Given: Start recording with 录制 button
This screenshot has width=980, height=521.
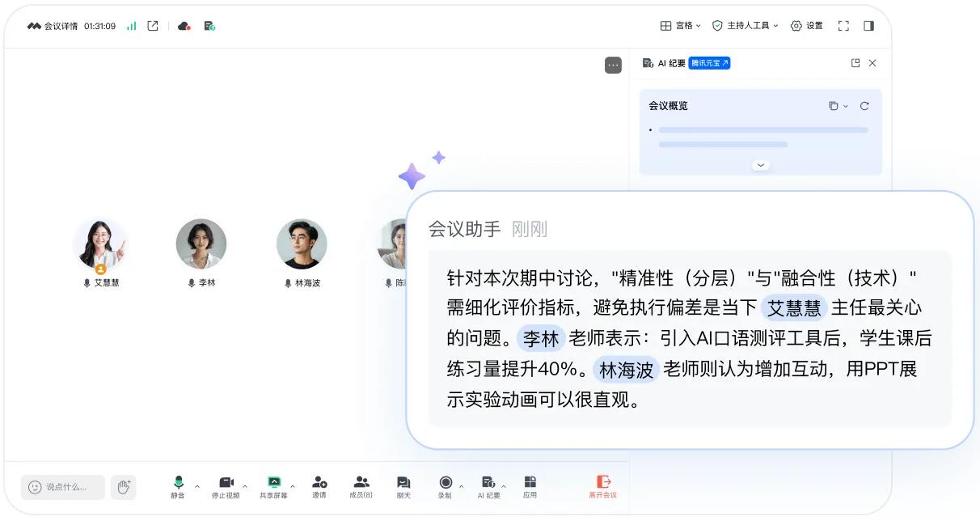Looking at the screenshot, I should [445, 486].
